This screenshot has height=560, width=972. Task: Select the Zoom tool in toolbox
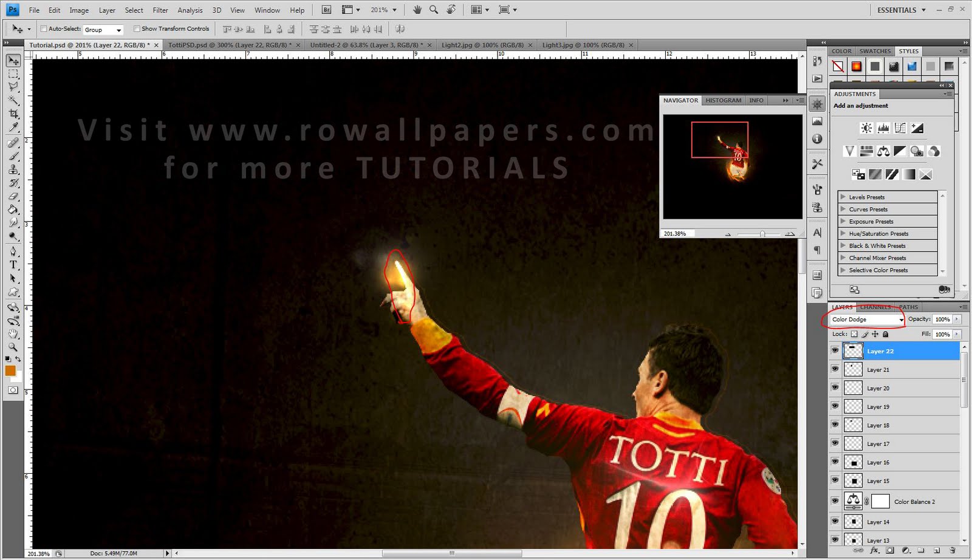coord(13,347)
